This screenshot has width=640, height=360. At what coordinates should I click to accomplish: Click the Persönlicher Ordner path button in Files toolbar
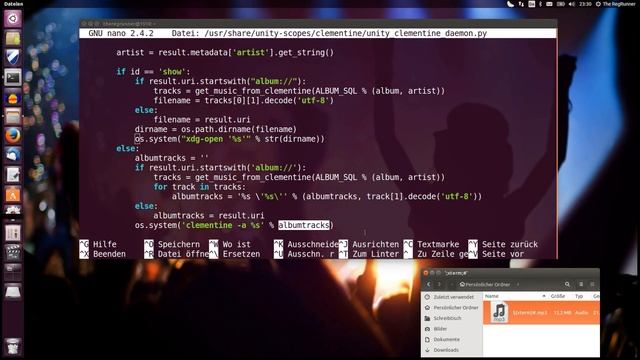(x=484, y=284)
